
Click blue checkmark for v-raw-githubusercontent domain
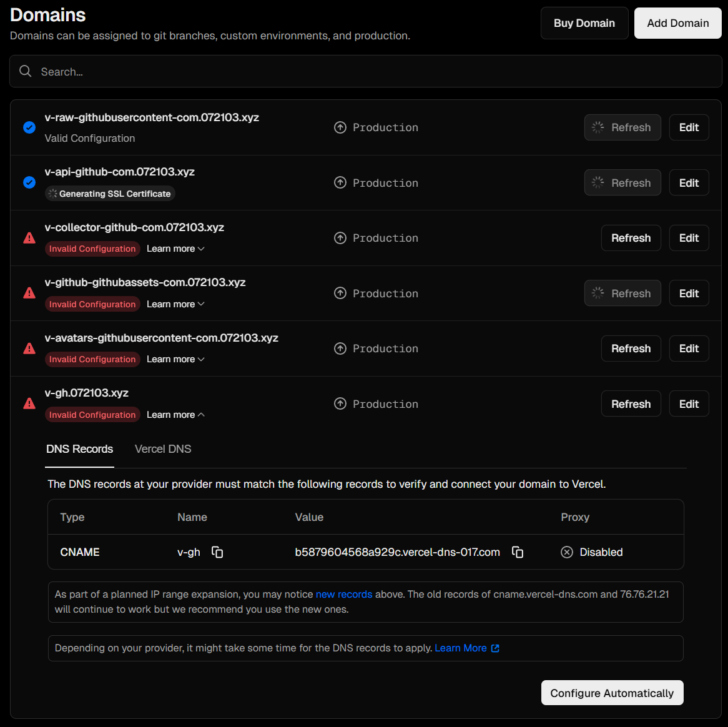pyautogui.click(x=29, y=127)
